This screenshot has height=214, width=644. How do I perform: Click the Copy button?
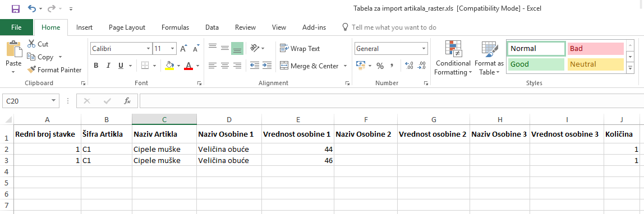40,57
